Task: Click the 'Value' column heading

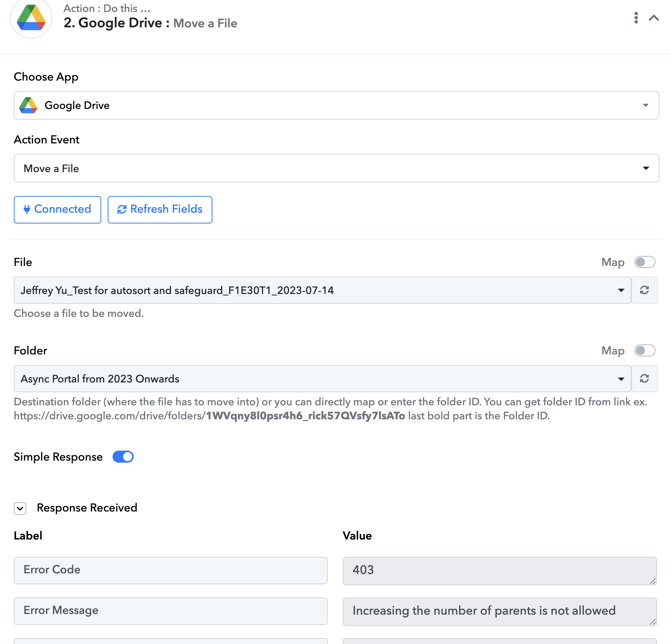Action: click(x=357, y=536)
